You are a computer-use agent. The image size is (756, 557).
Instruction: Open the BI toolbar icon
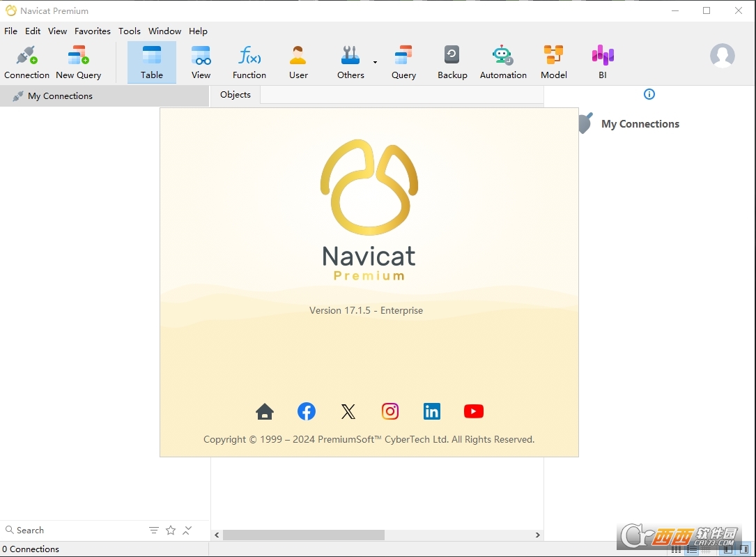pos(603,62)
